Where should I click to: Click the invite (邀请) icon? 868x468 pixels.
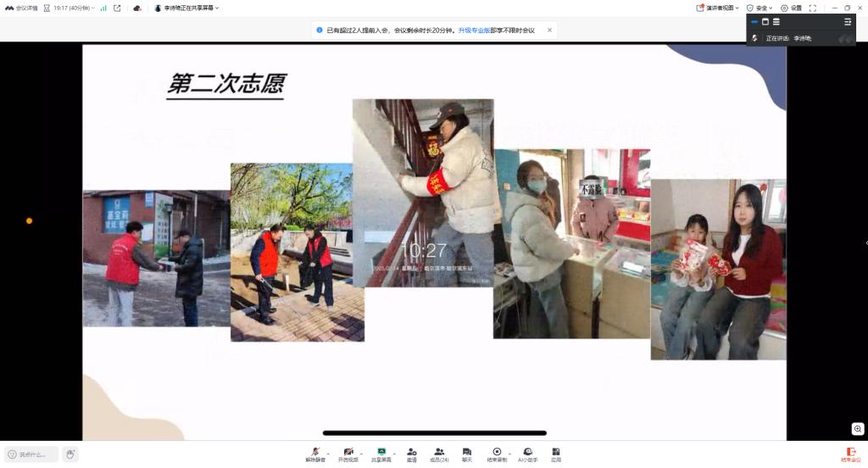(411, 454)
